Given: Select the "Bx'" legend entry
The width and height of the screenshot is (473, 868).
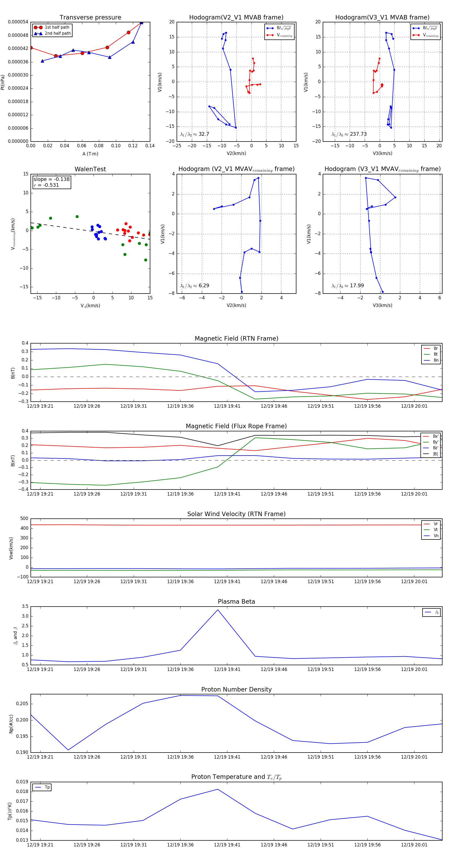Looking at the screenshot, I should 431,436.
